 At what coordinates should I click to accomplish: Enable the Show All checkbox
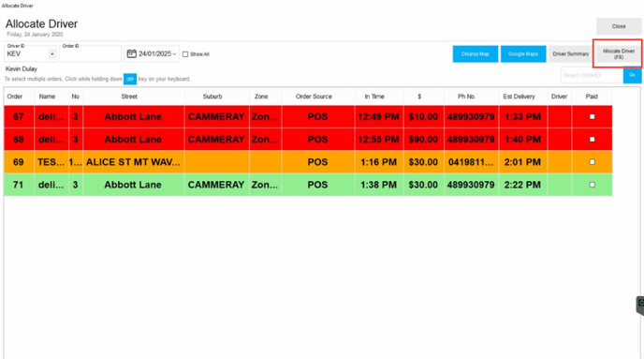[x=185, y=54]
